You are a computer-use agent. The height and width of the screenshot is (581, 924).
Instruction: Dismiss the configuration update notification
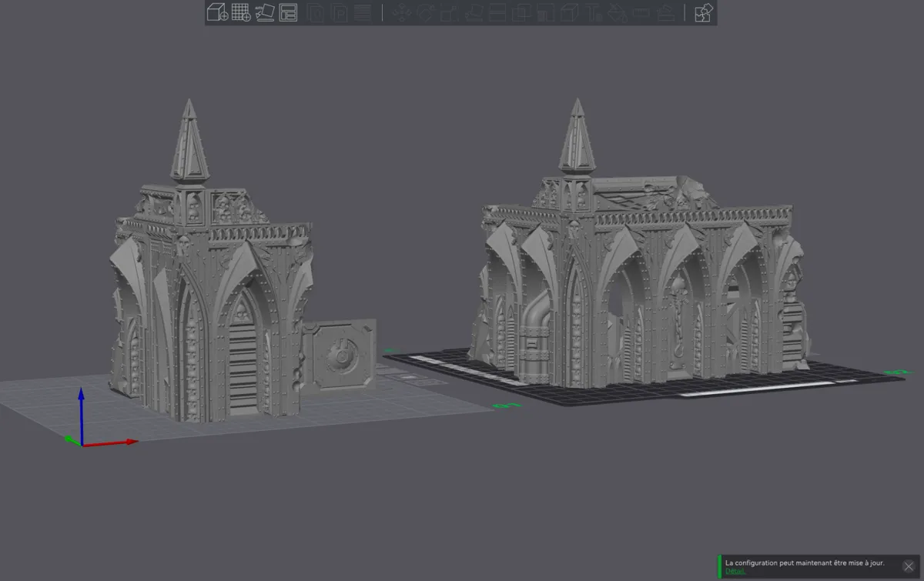click(x=909, y=566)
